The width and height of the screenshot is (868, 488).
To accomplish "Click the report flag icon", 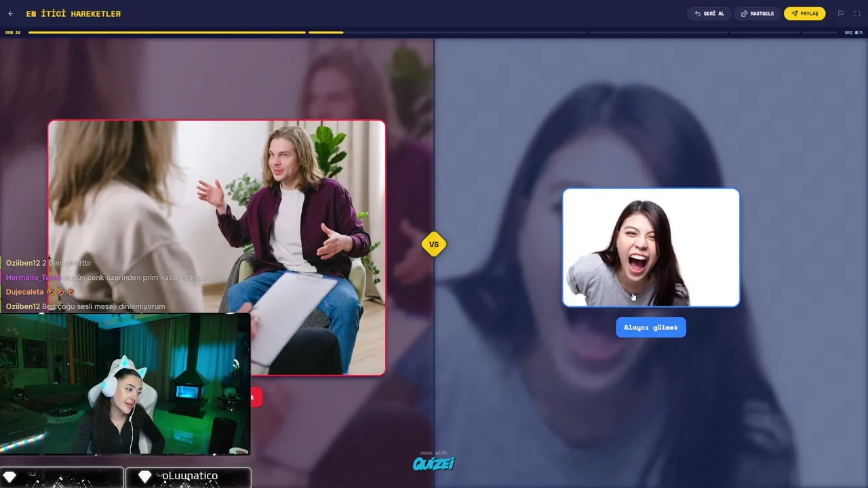I will pyautogui.click(x=841, y=14).
